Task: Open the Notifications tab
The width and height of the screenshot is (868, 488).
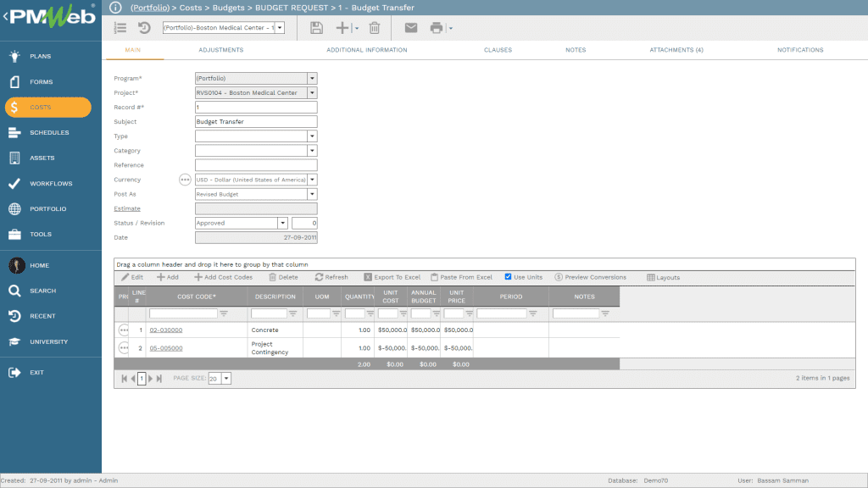Action: [800, 50]
